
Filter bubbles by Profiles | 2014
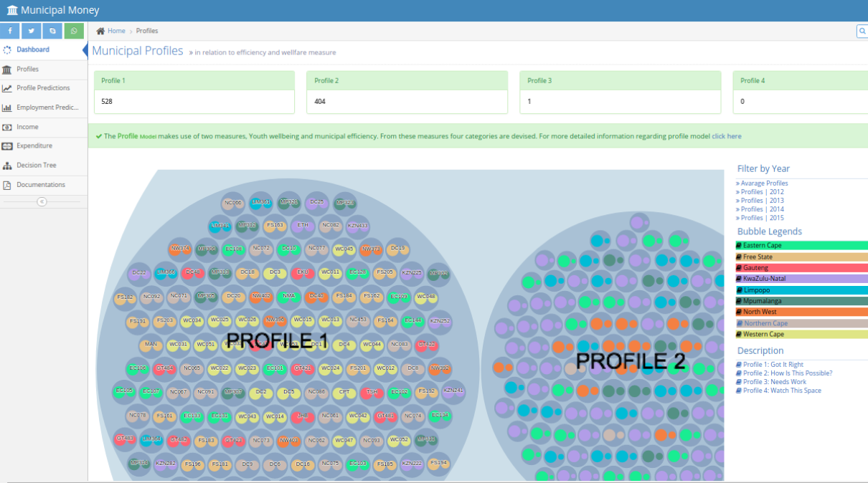762,209
